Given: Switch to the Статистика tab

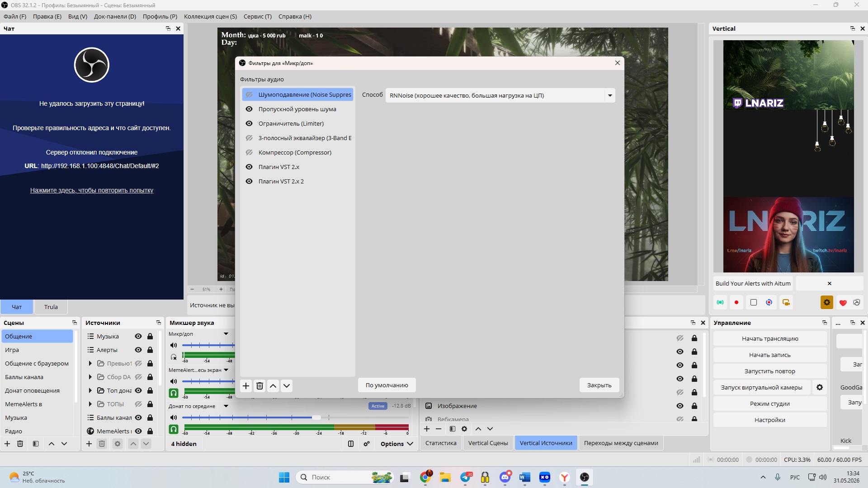Looking at the screenshot, I should (x=441, y=443).
